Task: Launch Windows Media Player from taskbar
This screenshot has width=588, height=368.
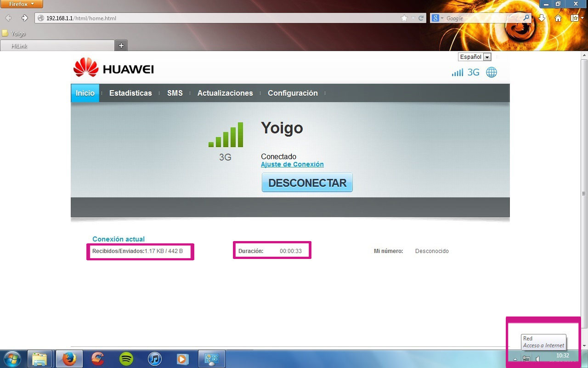Action: [x=183, y=359]
